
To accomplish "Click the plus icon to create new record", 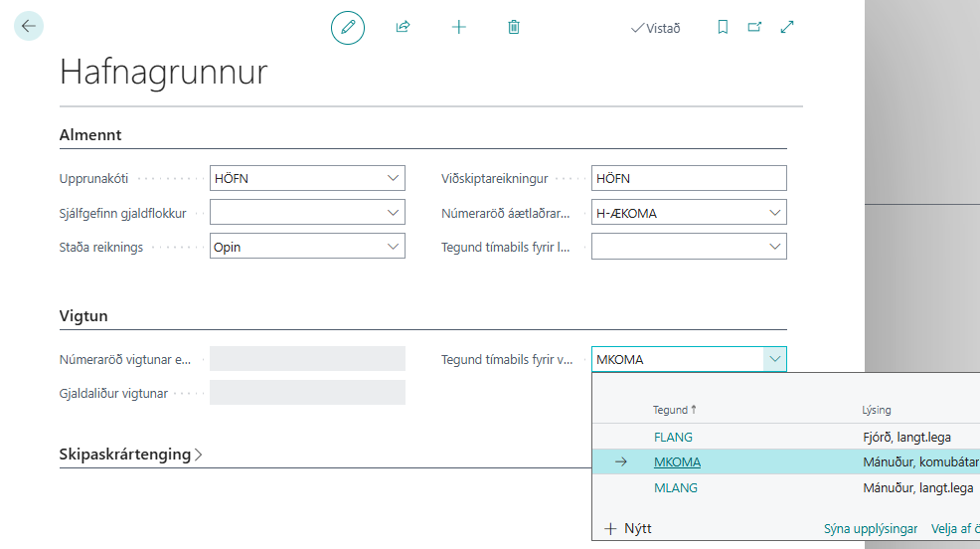I will [x=458, y=28].
